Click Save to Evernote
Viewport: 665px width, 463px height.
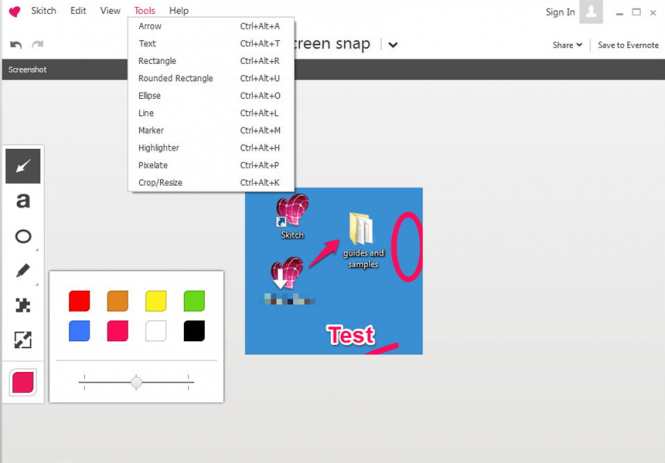pos(628,45)
